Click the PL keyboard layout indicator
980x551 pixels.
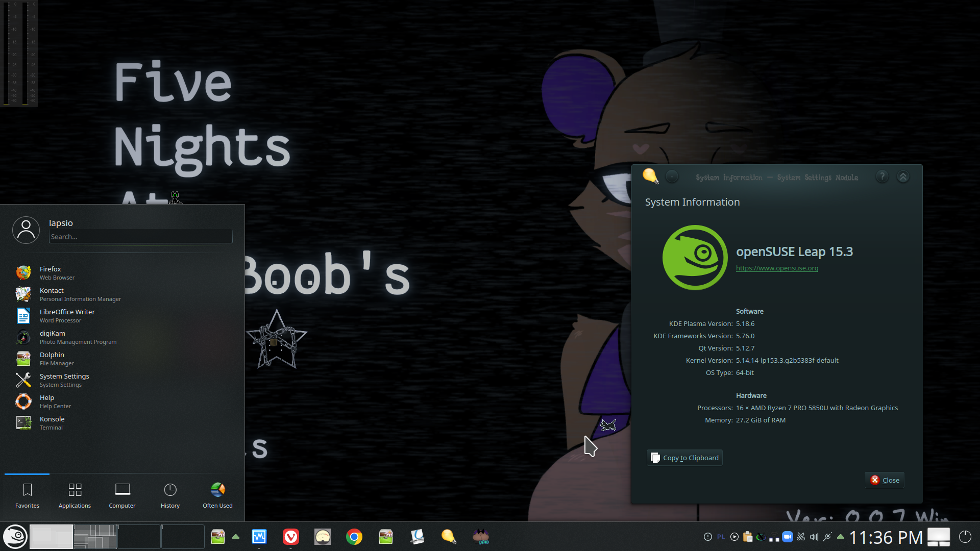click(x=721, y=537)
